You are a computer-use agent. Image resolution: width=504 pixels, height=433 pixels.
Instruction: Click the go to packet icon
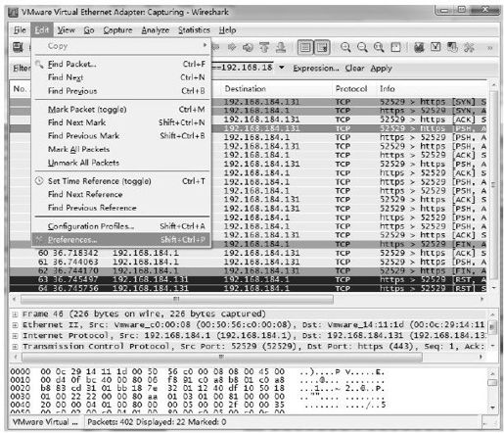coord(248,48)
